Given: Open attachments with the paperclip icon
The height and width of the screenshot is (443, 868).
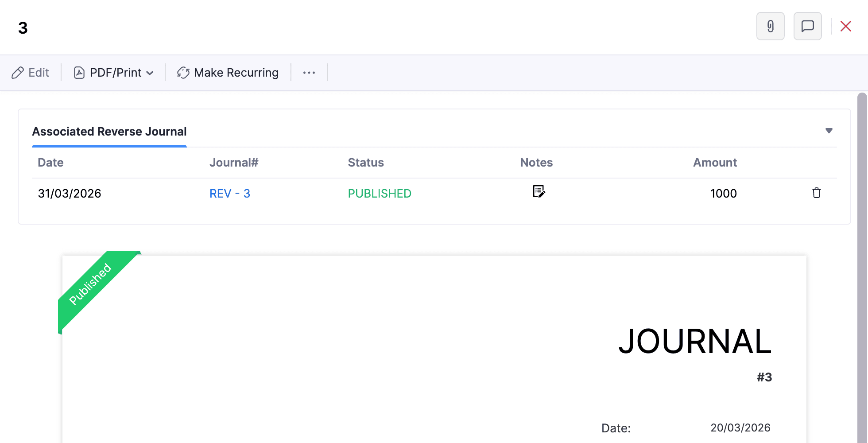Looking at the screenshot, I should click(x=770, y=27).
